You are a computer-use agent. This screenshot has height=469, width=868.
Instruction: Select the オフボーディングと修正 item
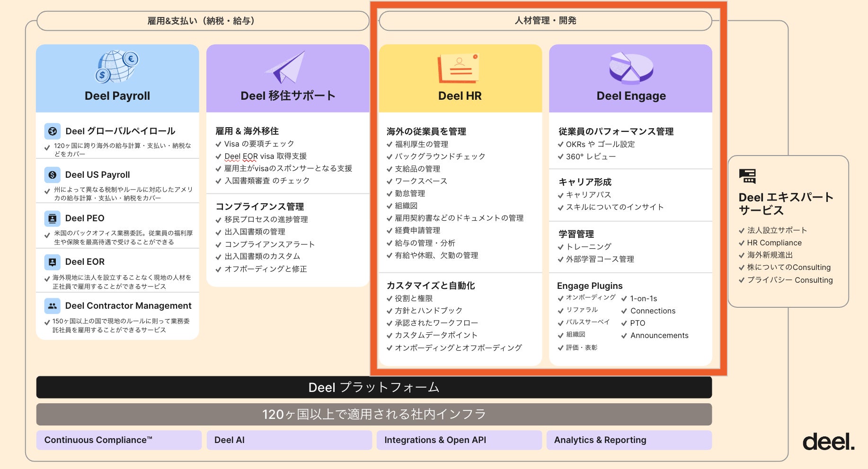[266, 269]
